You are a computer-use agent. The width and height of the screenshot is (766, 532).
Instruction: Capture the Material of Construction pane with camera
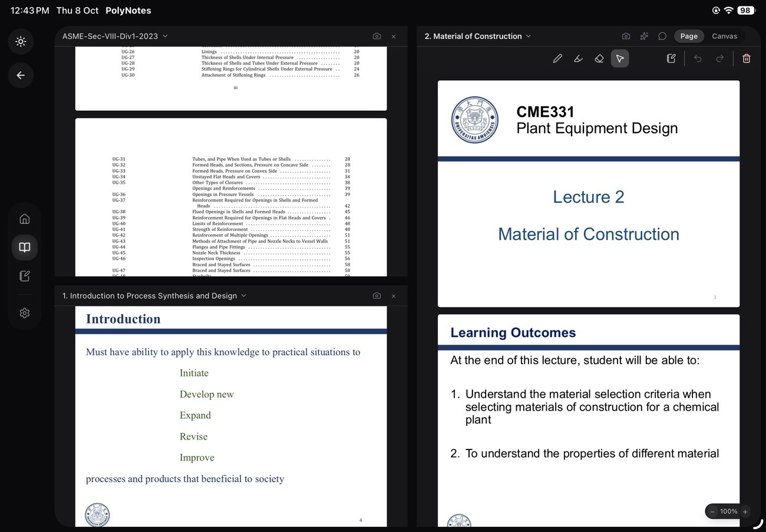[626, 36]
